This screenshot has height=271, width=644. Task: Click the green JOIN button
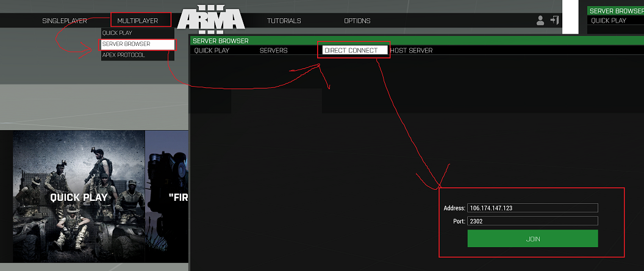[532, 239]
